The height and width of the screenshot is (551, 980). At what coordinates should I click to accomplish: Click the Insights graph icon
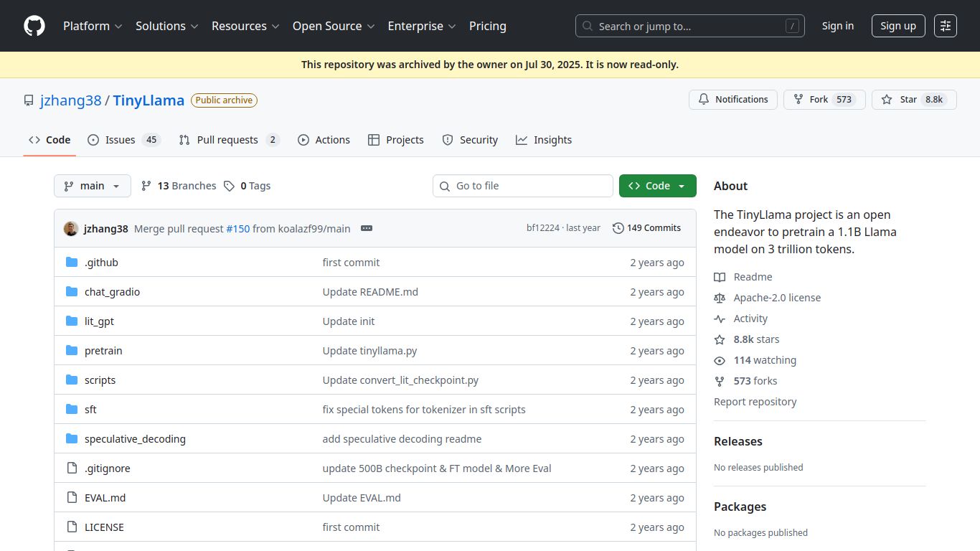(x=522, y=140)
